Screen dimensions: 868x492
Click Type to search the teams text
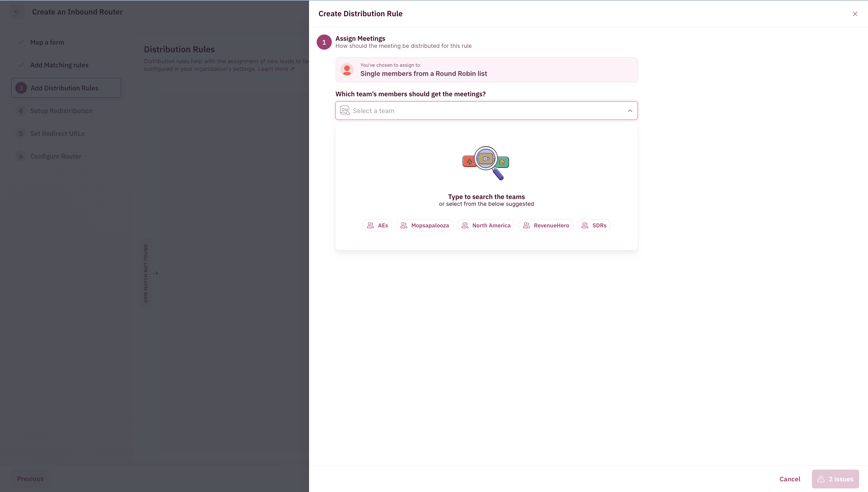[x=486, y=197]
